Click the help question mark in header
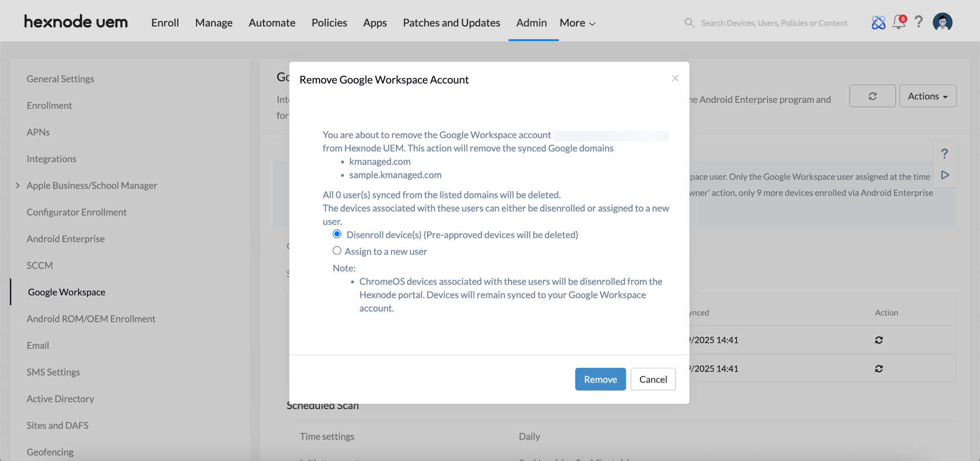This screenshot has width=980, height=461. pyautogui.click(x=919, y=22)
